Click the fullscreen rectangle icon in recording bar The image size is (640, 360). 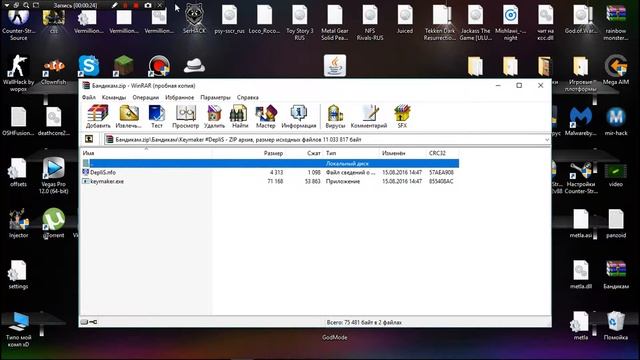(36, 5)
